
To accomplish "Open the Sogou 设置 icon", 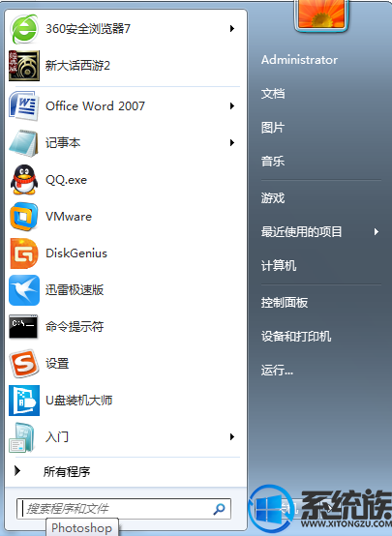I will point(24,364).
